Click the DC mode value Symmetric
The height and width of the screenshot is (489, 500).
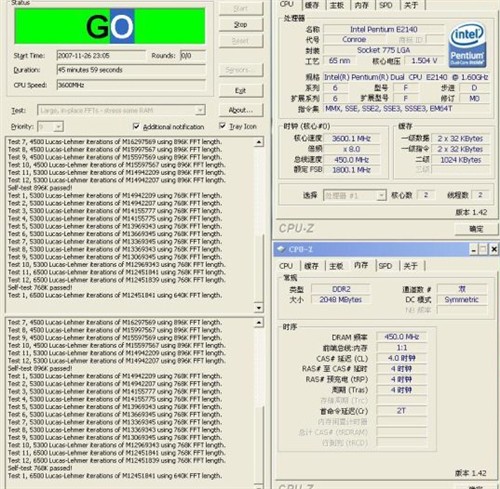[462, 300]
